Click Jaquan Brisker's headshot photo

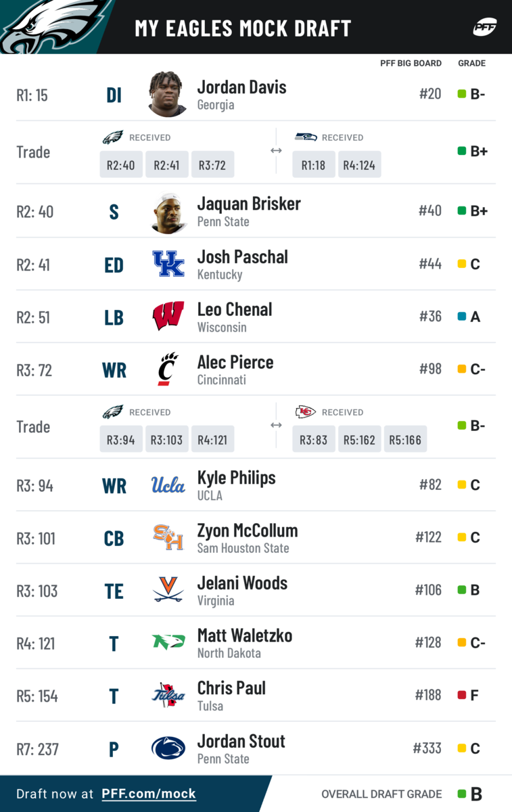point(168,212)
